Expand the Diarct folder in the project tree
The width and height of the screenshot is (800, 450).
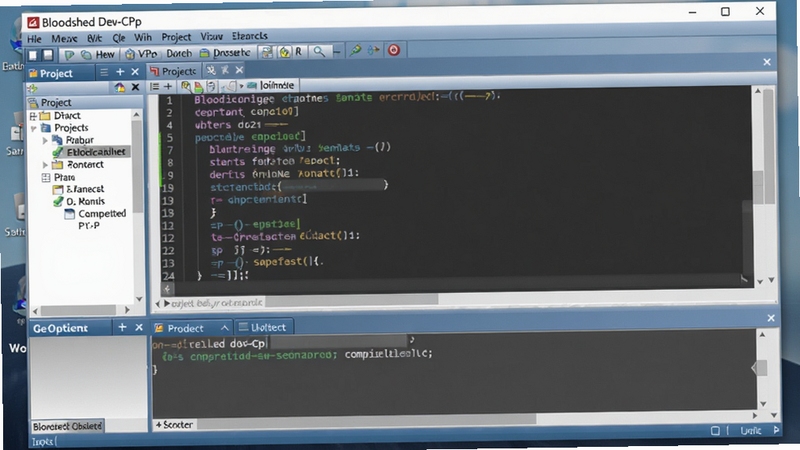click(x=34, y=116)
